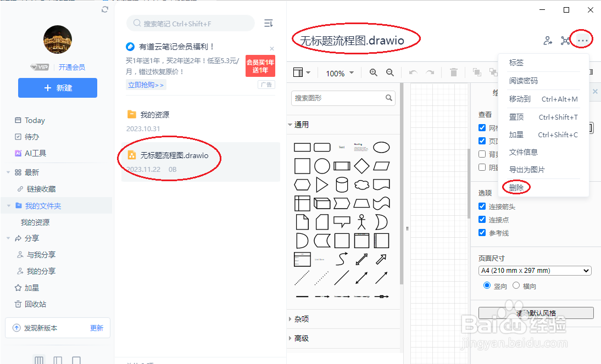The width and height of the screenshot is (601, 364).
Task: Select the triangle shape
Action: (321, 184)
